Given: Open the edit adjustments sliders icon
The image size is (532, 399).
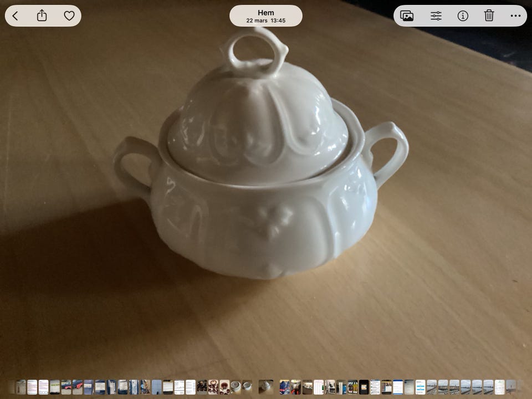Looking at the screenshot, I should point(436,16).
